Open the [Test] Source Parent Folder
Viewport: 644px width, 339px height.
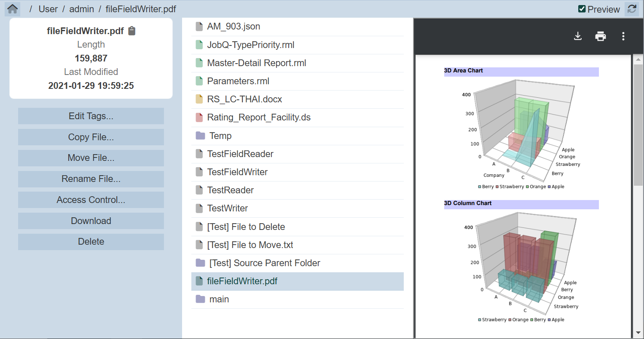click(265, 263)
